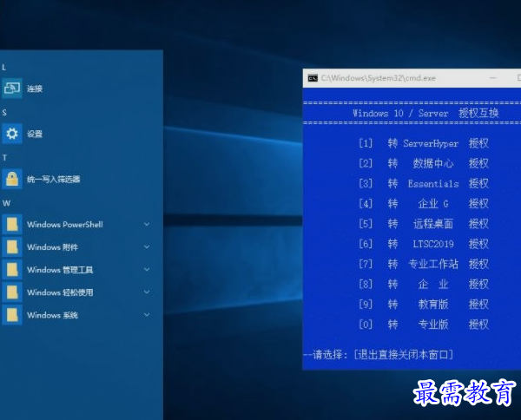This screenshot has height=420, width=521.
Task: Expand Windows 附件 chevron
Action: pos(147,247)
